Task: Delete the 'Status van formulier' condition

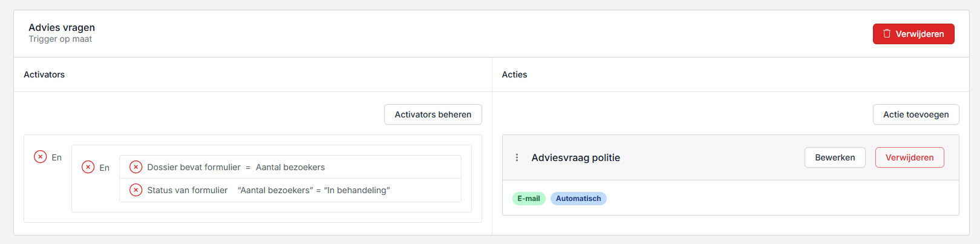Action: (x=136, y=190)
